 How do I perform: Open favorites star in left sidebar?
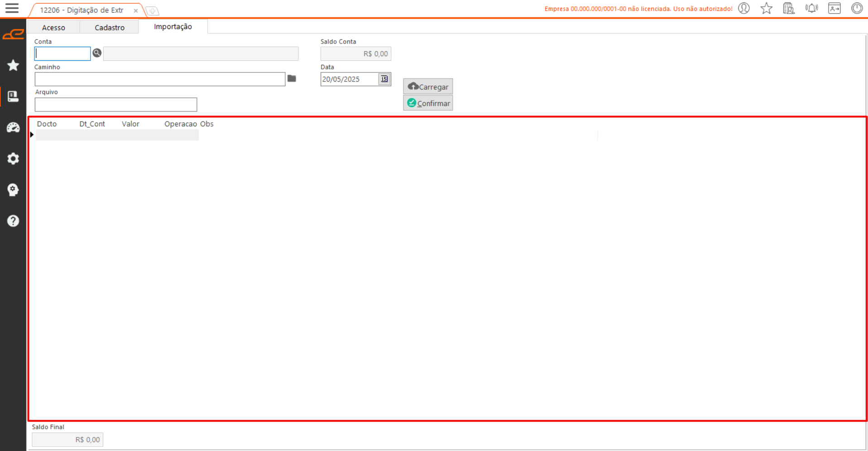pos(13,65)
